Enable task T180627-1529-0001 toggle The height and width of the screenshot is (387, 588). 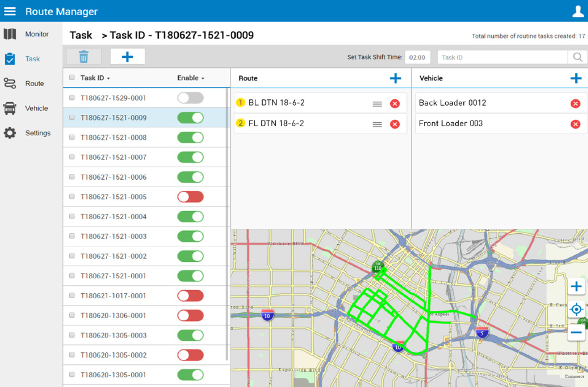(x=190, y=98)
